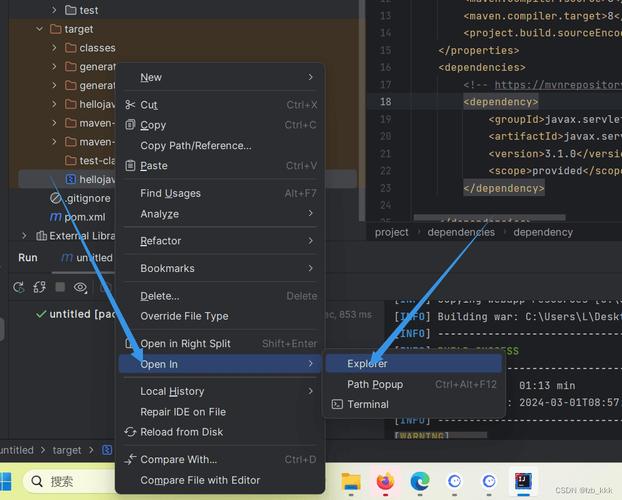Switch to the Run tab
The height and width of the screenshot is (500, 622).
[x=28, y=257]
